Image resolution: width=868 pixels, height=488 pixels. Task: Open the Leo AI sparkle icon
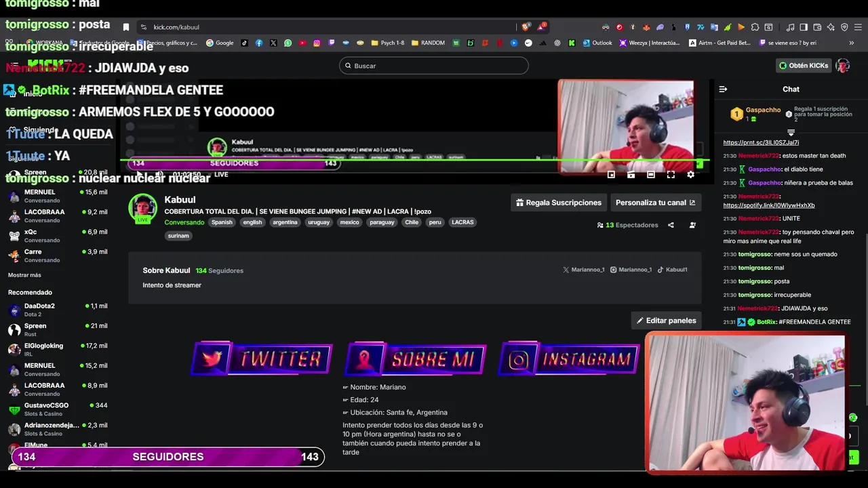831,27
